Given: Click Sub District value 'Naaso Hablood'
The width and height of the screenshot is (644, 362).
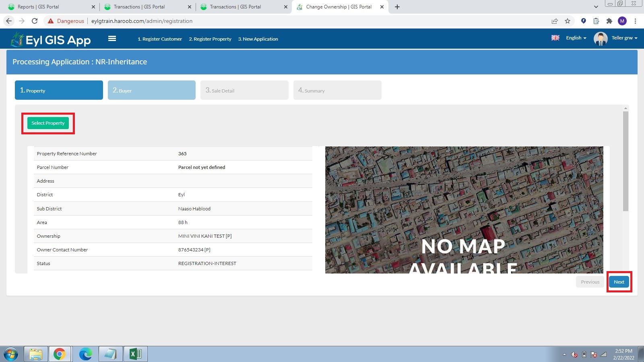Looking at the screenshot, I should (x=194, y=209).
